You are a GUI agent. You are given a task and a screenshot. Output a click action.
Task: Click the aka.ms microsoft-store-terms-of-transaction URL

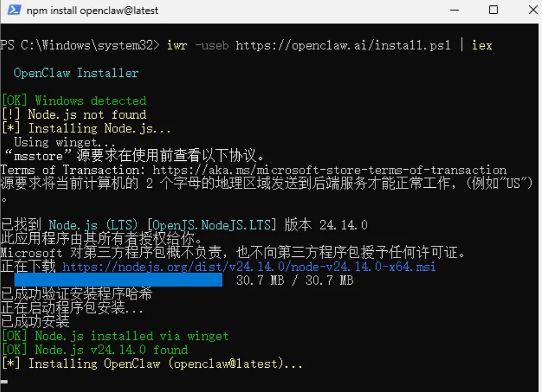point(329,170)
